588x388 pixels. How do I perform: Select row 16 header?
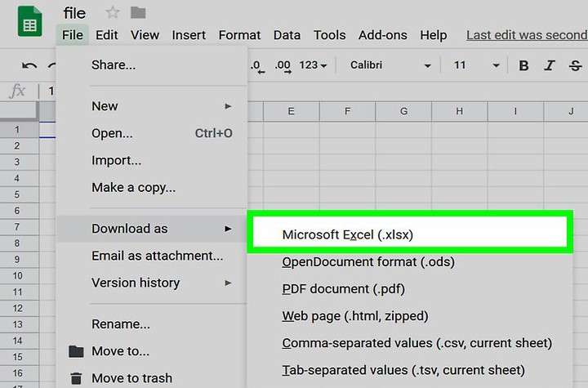19,373
